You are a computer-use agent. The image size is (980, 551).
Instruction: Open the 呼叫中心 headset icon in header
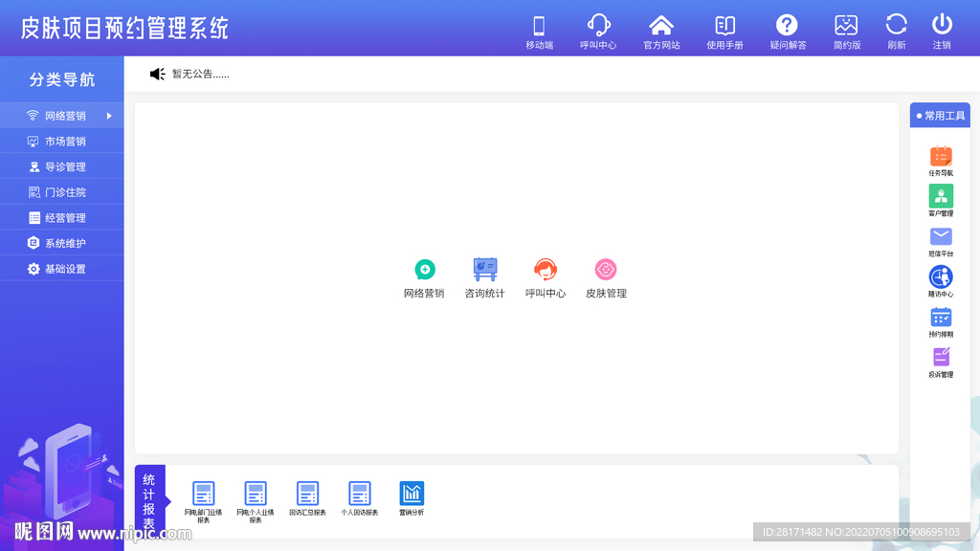tap(598, 26)
